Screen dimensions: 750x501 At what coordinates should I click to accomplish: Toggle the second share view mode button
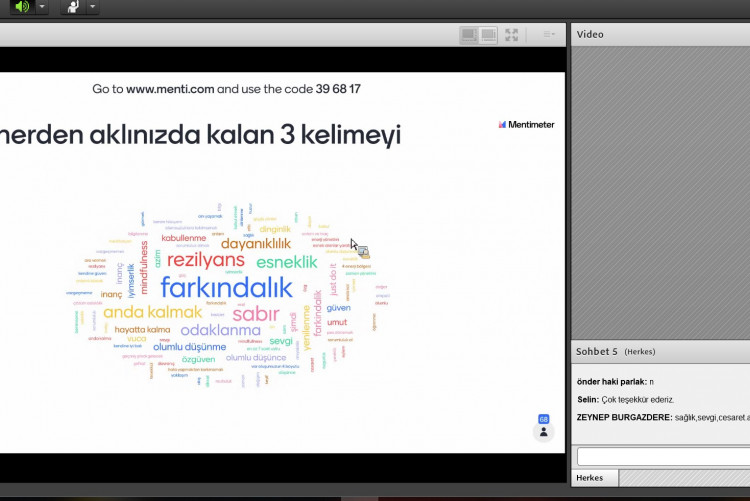[x=488, y=34]
